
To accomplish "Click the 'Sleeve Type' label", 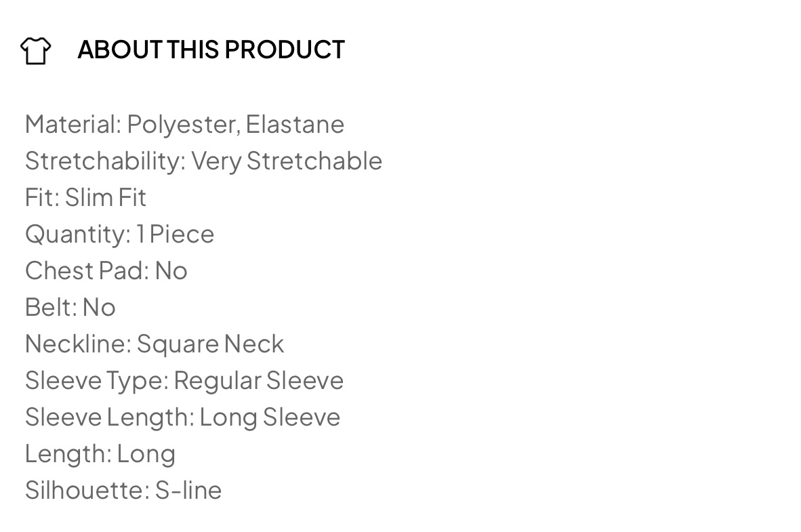I will (x=96, y=380).
